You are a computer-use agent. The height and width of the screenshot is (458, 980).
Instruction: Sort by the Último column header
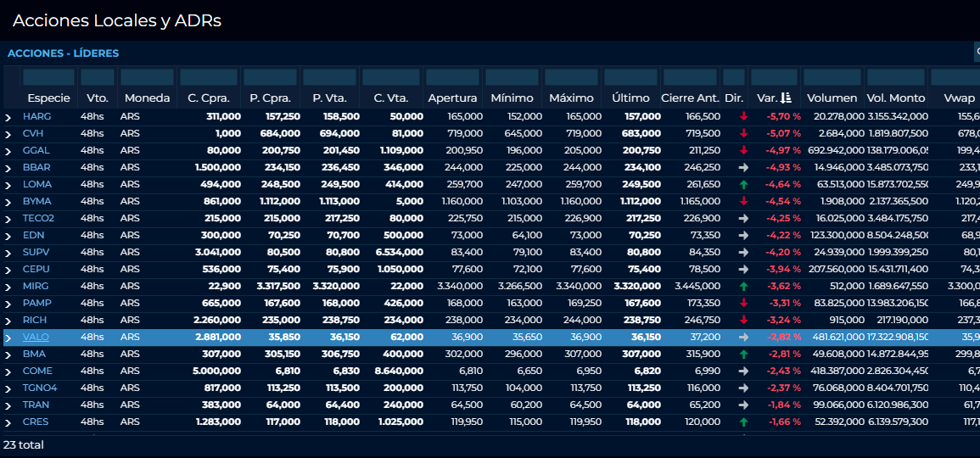[x=630, y=98]
